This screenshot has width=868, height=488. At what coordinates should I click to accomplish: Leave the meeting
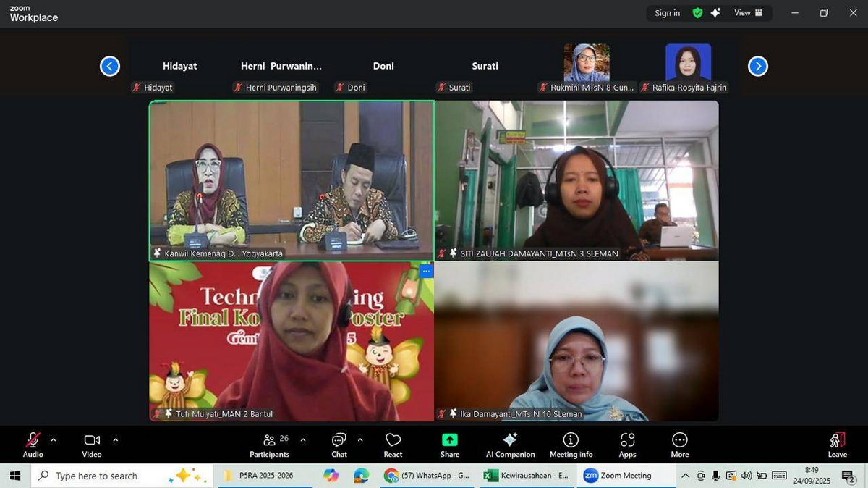click(837, 445)
